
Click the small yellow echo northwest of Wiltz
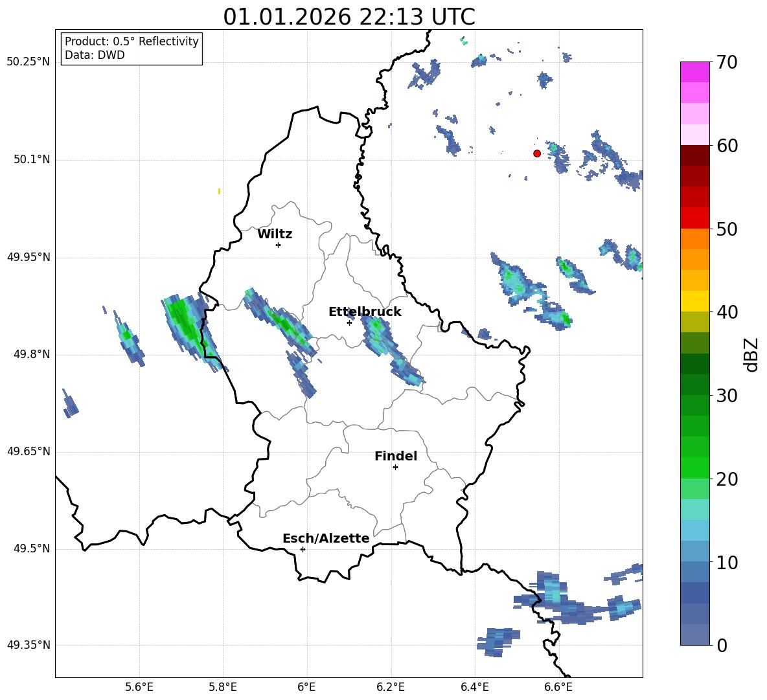point(219,191)
